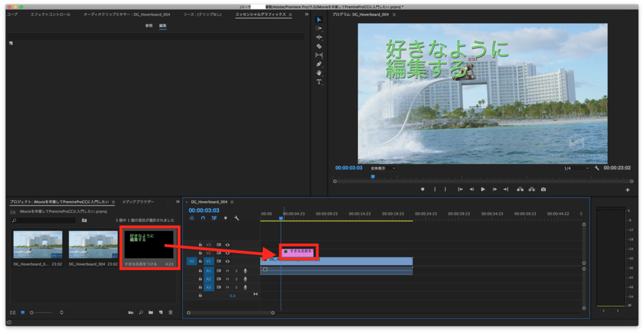Solo the A2 audio track
Image resolution: width=644 pixels, height=333 pixels.
point(236,279)
